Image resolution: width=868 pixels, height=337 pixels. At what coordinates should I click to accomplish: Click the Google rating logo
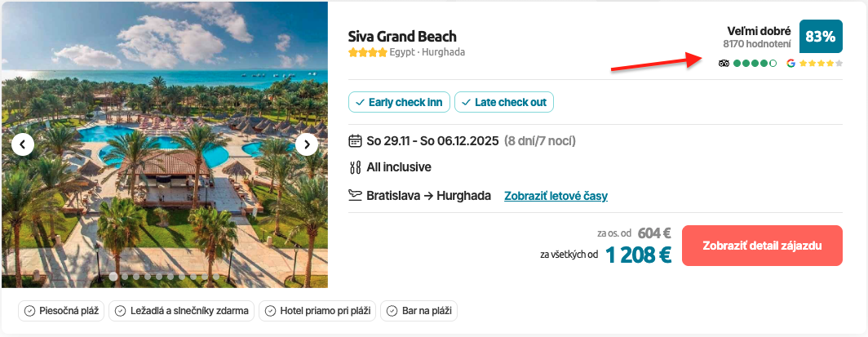pyautogui.click(x=791, y=63)
